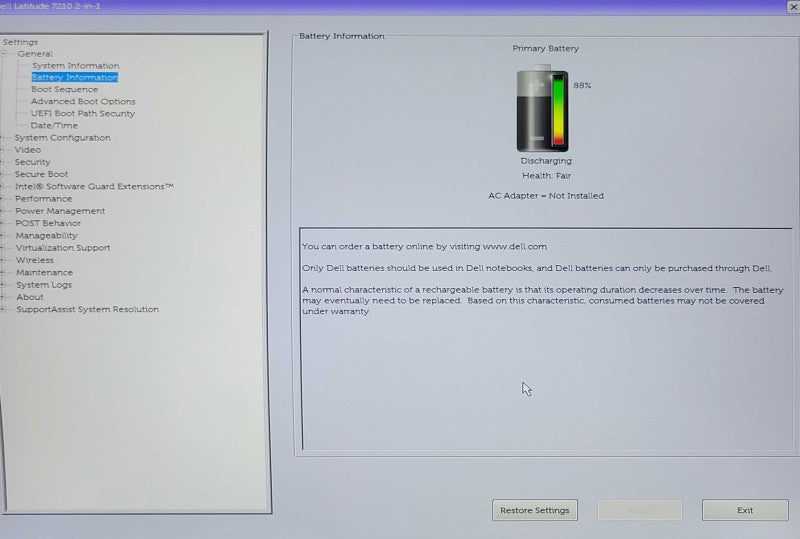Open SupportAssist System Resolution category

(88, 309)
